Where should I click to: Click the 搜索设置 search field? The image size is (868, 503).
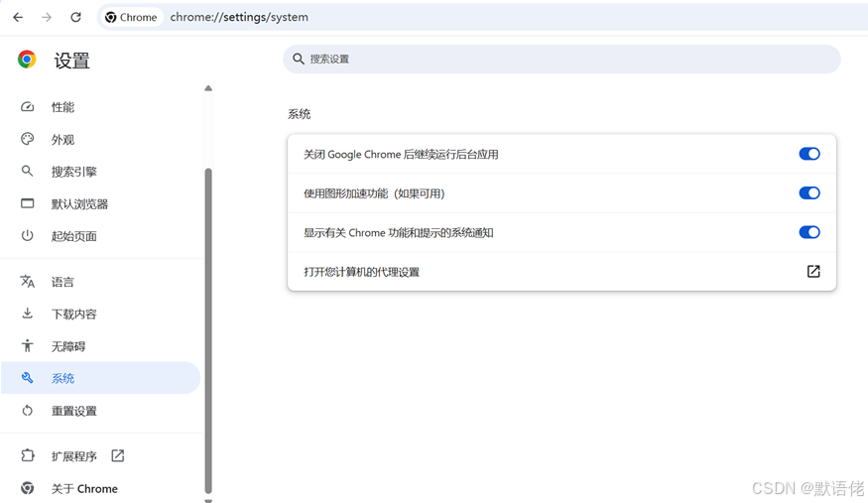pos(561,59)
